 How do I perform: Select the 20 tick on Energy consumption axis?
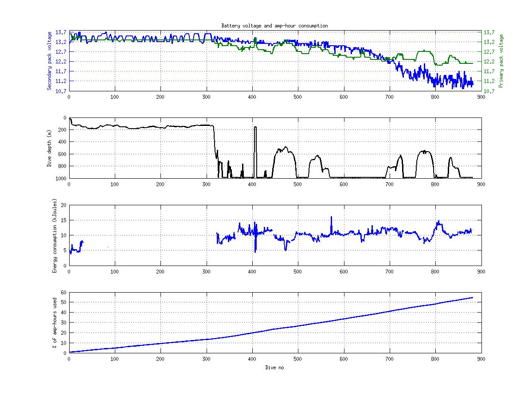coord(64,205)
